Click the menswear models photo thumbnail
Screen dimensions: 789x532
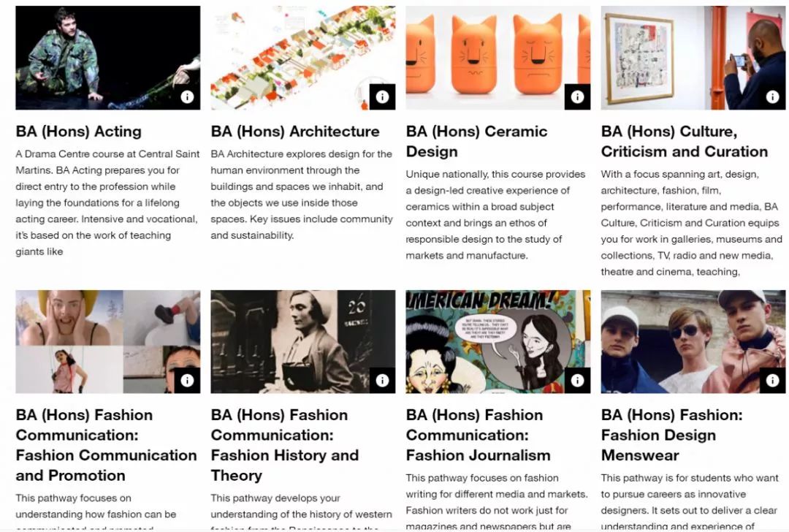[x=693, y=342]
